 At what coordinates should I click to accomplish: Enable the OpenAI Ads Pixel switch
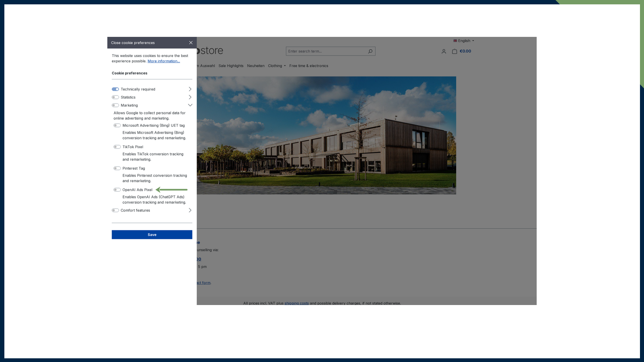pos(117,190)
